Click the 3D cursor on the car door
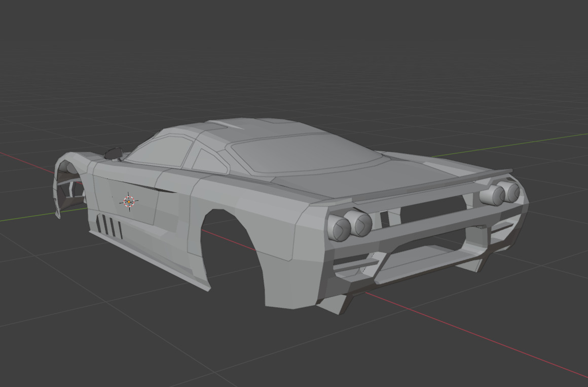This screenshot has width=588, height=387. pyautogui.click(x=129, y=201)
